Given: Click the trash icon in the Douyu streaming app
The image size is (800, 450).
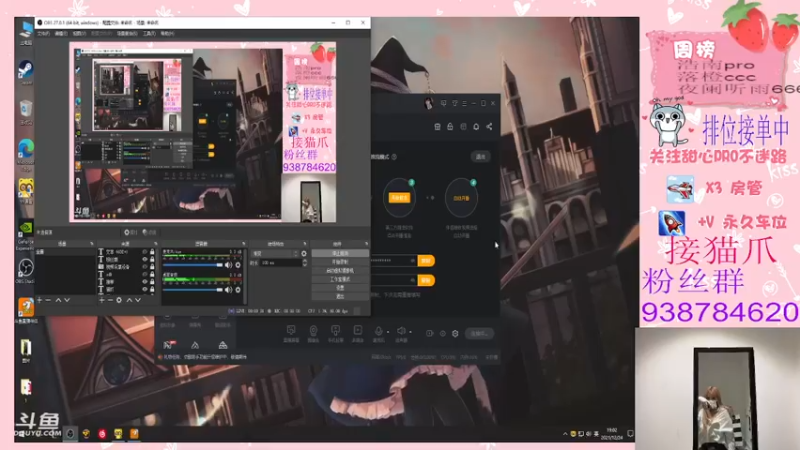Looking at the screenshot, I should [437, 127].
